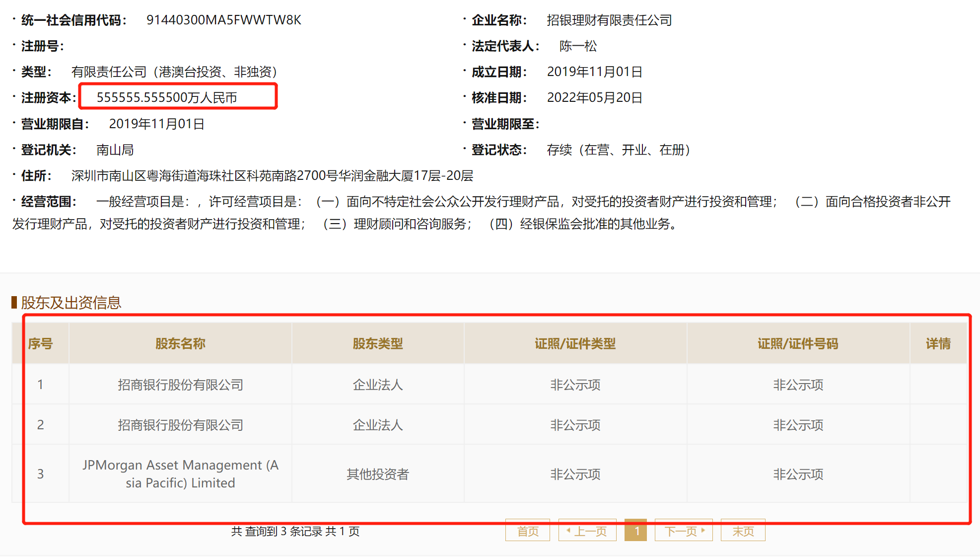Click the 序号 column header
Viewport: 980px width, 557px height.
click(40, 343)
